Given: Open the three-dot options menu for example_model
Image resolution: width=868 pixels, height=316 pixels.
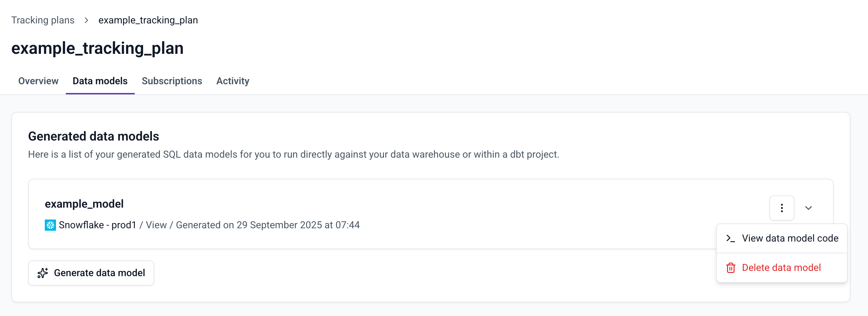Looking at the screenshot, I should 782,208.
